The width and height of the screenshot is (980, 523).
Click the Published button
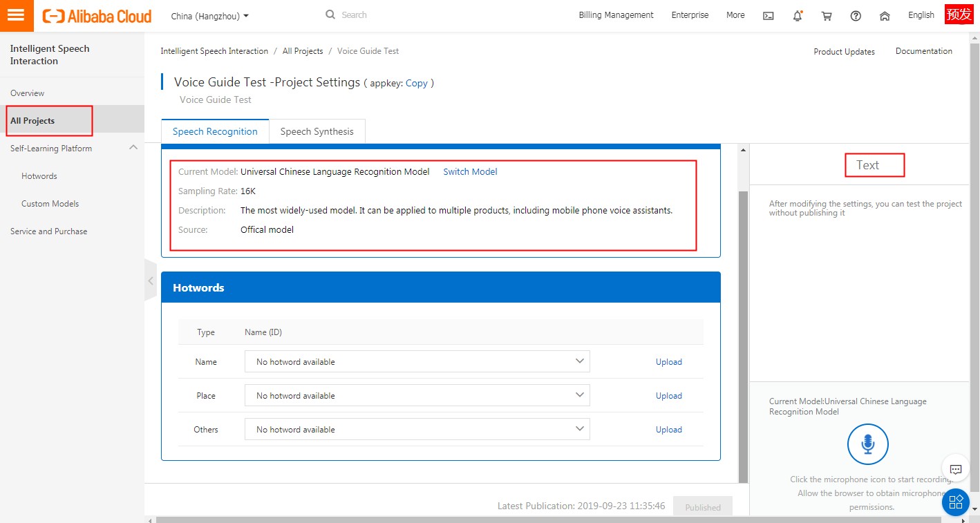tap(702, 507)
